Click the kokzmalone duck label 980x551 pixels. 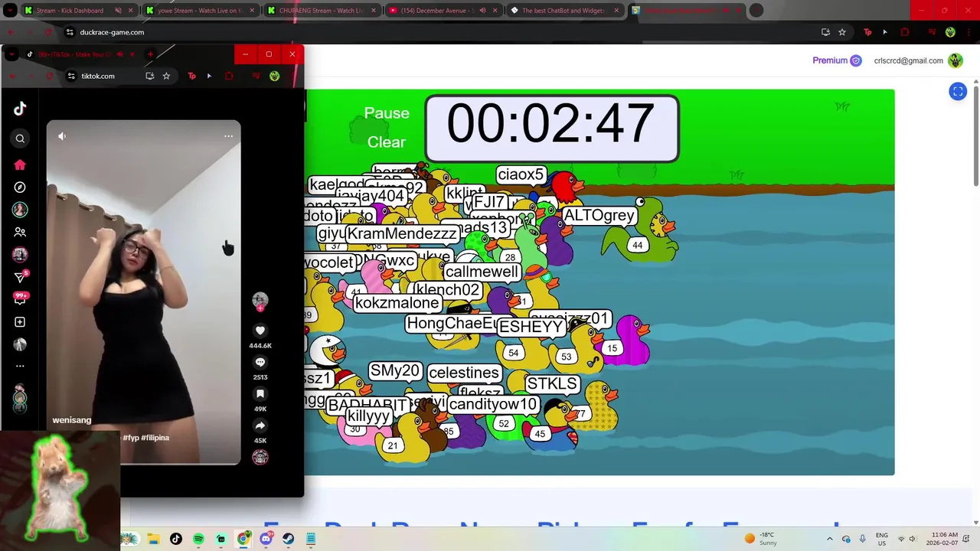[397, 303]
